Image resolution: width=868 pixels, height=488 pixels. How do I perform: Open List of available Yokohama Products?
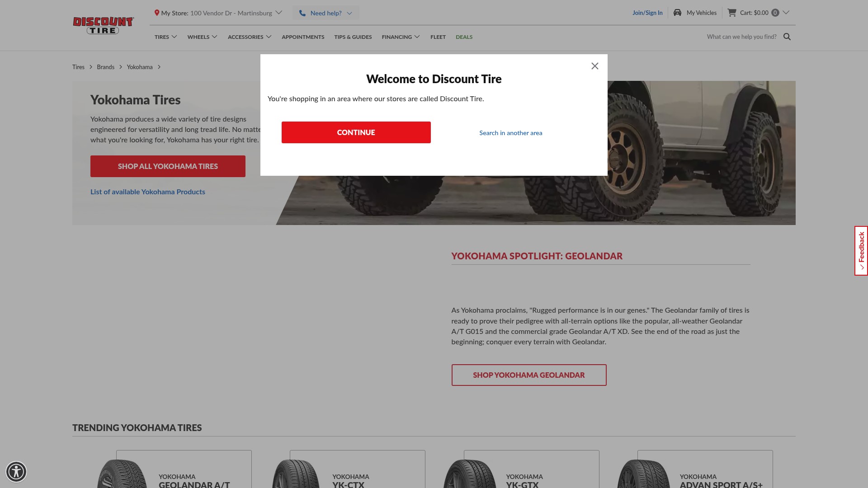[147, 192]
